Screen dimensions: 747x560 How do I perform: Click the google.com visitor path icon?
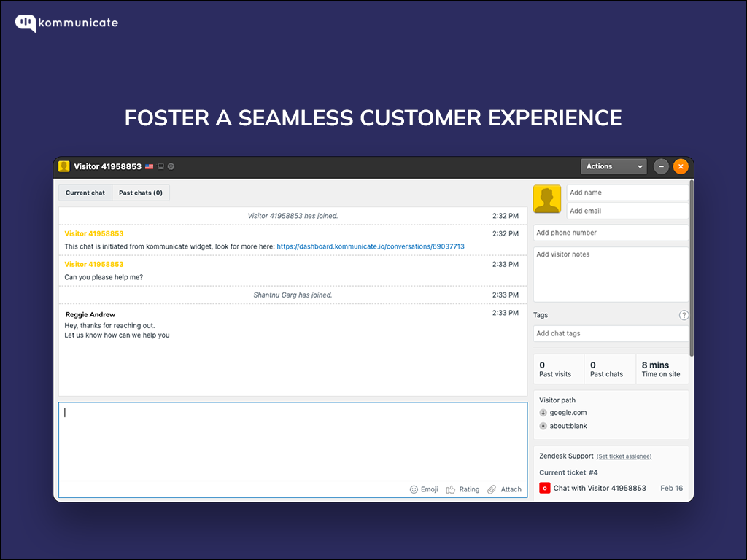543,413
